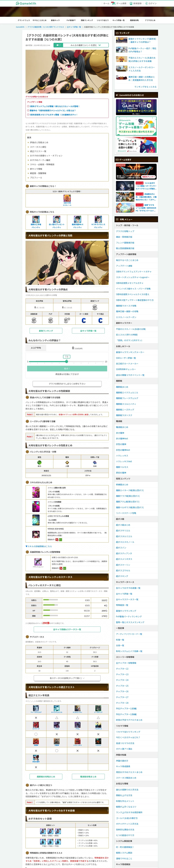Jump to 評価点と性能まとめ in table of contents
This screenshot has width=174, height=868.
click(x=39, y=142)
